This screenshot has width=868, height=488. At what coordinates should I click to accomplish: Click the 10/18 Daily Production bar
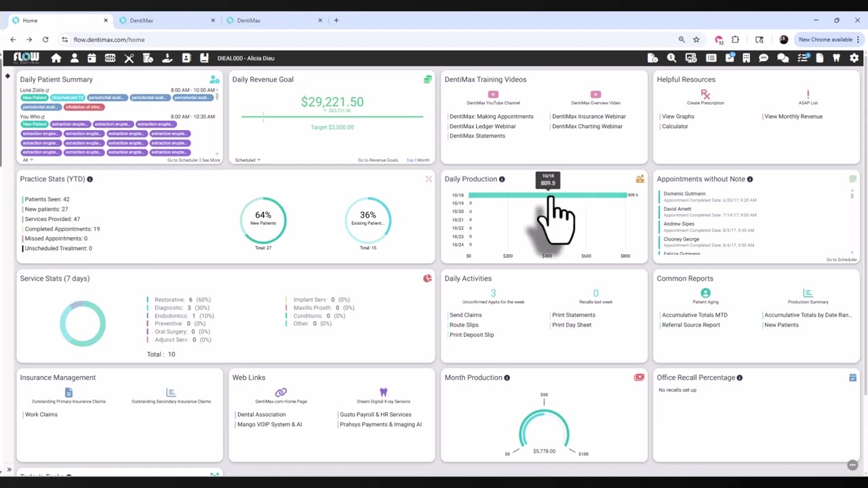tap(547, 195)
